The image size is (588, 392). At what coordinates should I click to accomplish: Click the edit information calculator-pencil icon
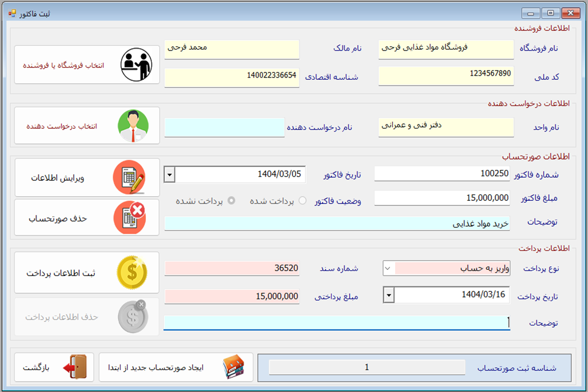129,177
